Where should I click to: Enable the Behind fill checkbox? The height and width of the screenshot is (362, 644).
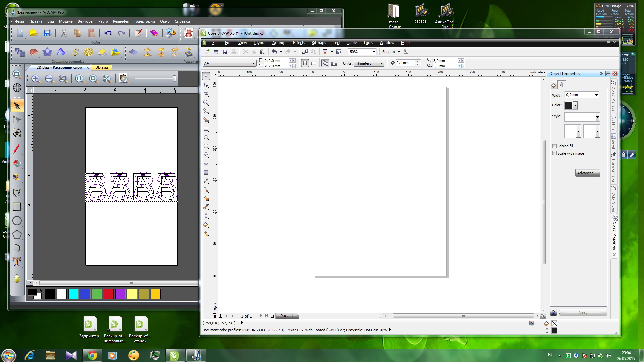click(x=554, y=146)
